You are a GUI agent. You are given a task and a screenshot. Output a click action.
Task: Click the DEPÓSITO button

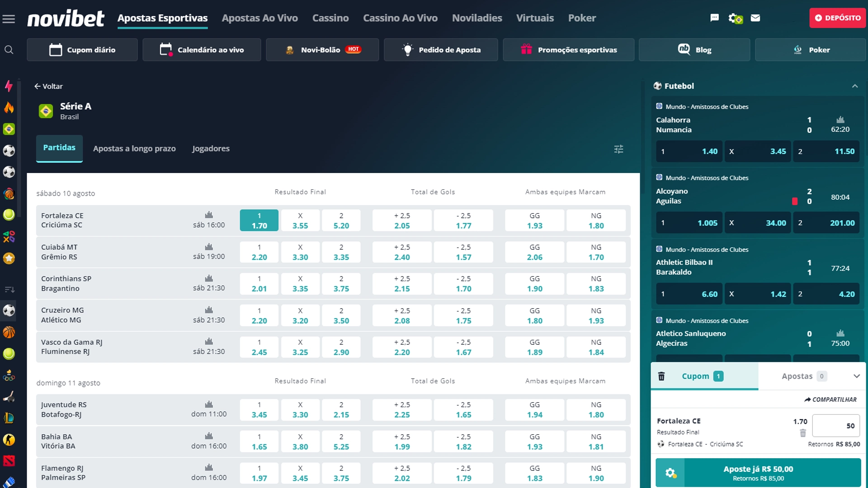837,18
